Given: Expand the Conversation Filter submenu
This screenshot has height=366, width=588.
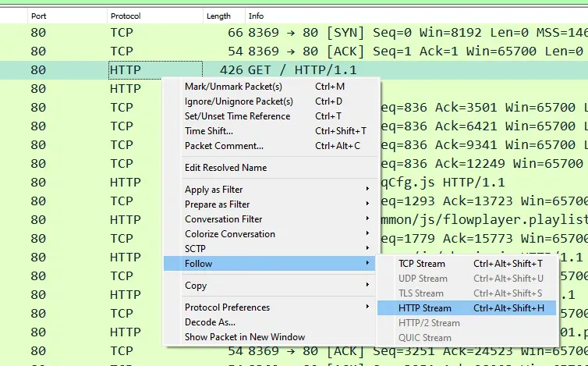Looking at the screenshot, I should (272, 219).
